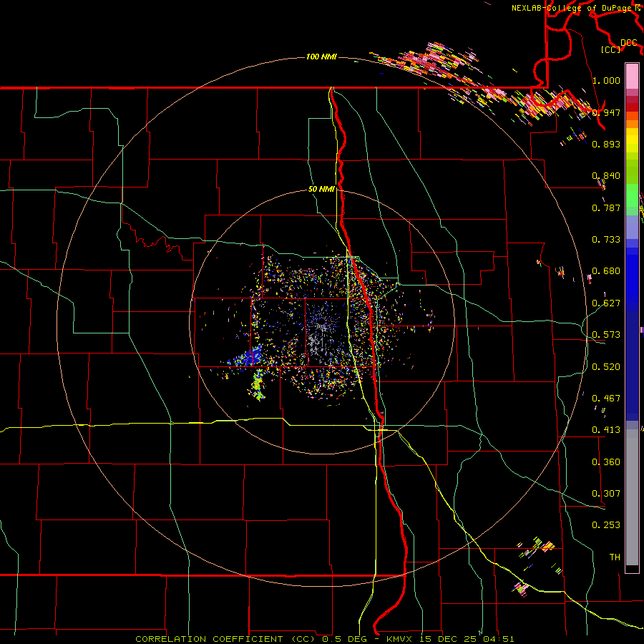This screenshot has height=644, width=644.
Task: Click the 0.680 scale value
Action: click(606, 271)
